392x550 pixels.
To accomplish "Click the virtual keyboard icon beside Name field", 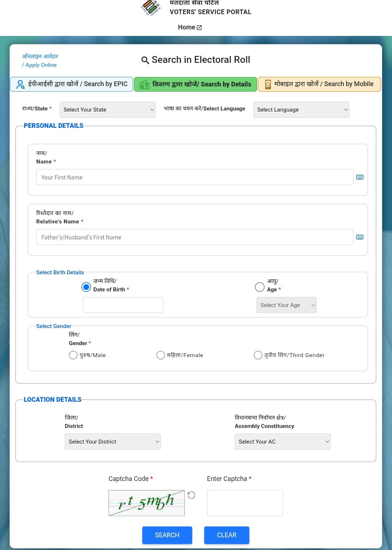I will pyautogui.click(x=360, y=177).
